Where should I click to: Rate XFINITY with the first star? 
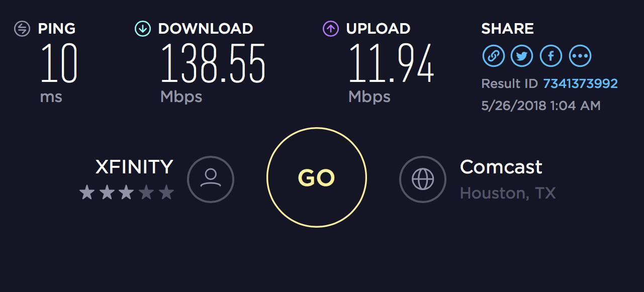click(x=87, y=192)
